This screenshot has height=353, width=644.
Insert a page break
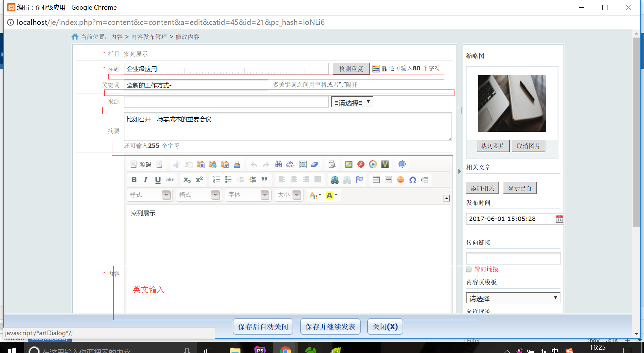[x=425, y=180]
